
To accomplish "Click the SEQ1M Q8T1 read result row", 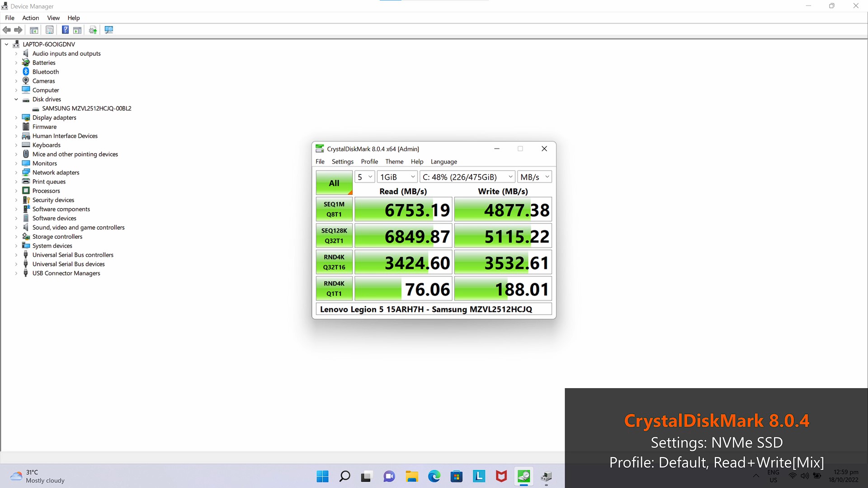I will point(403,210).
